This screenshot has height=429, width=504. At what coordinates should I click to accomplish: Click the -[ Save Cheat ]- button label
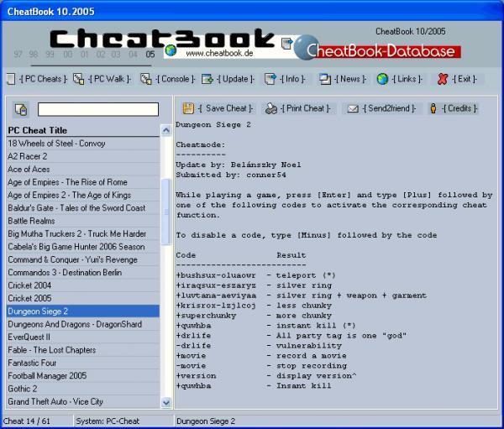(x=225, y=108)
